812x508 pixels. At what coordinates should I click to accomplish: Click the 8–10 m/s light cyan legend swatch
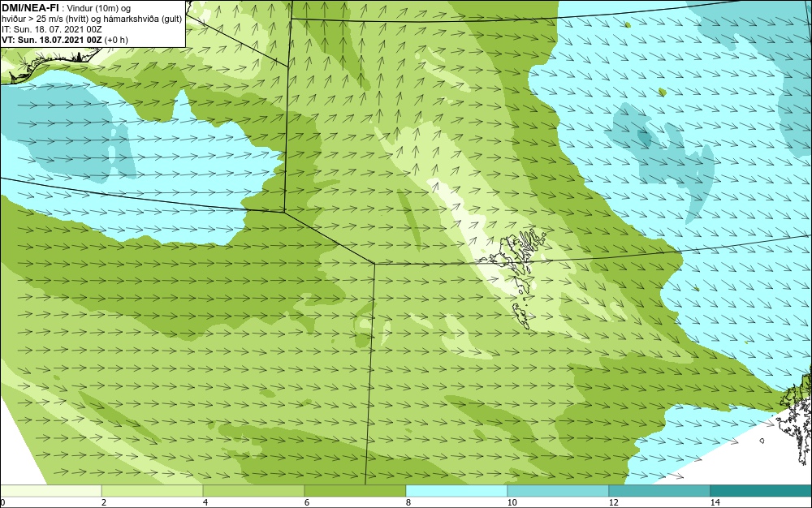click(456, 491)
